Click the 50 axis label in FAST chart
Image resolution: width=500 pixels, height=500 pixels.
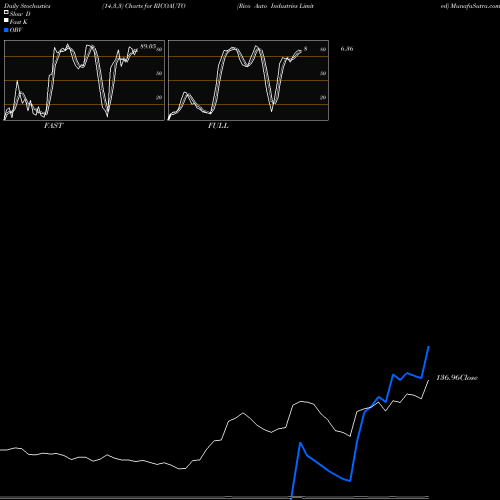point(159,73)
